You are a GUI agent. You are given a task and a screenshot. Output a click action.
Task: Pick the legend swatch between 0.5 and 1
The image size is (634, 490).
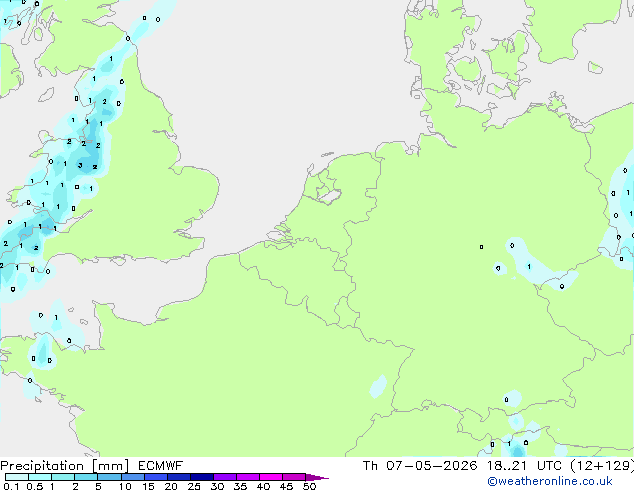[40, 477]
